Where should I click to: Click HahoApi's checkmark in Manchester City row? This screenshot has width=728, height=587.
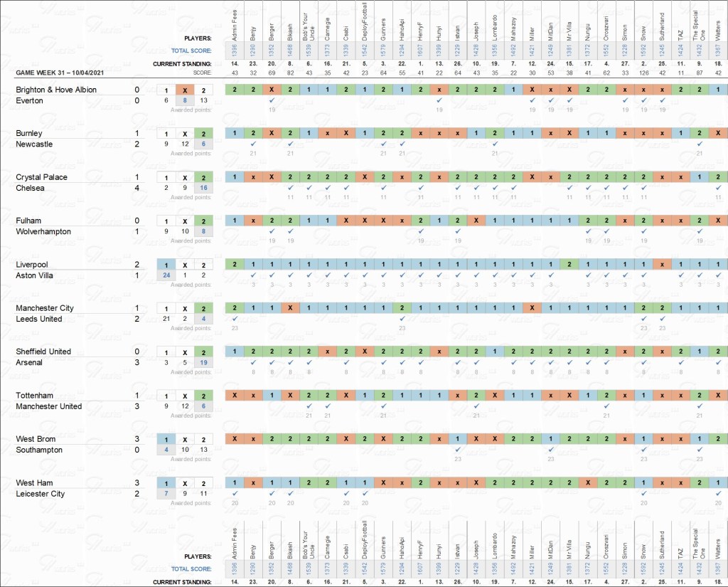coord(402,319)
